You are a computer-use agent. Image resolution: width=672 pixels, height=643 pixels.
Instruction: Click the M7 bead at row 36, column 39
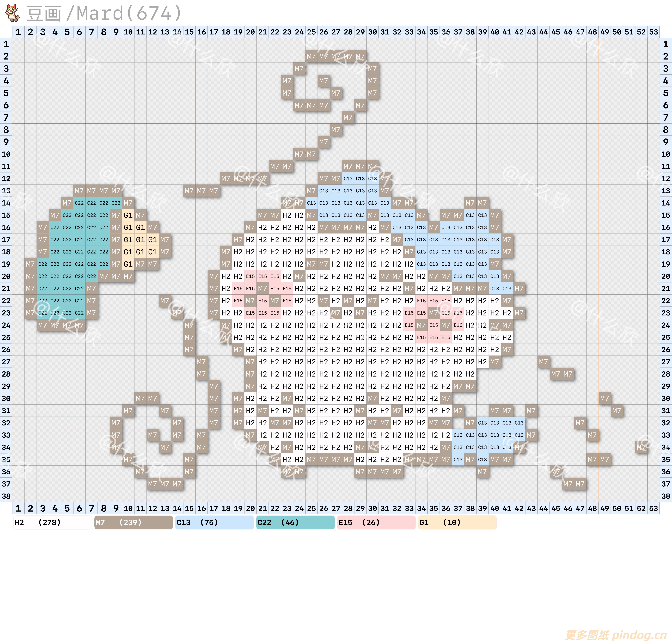(483, 472)
